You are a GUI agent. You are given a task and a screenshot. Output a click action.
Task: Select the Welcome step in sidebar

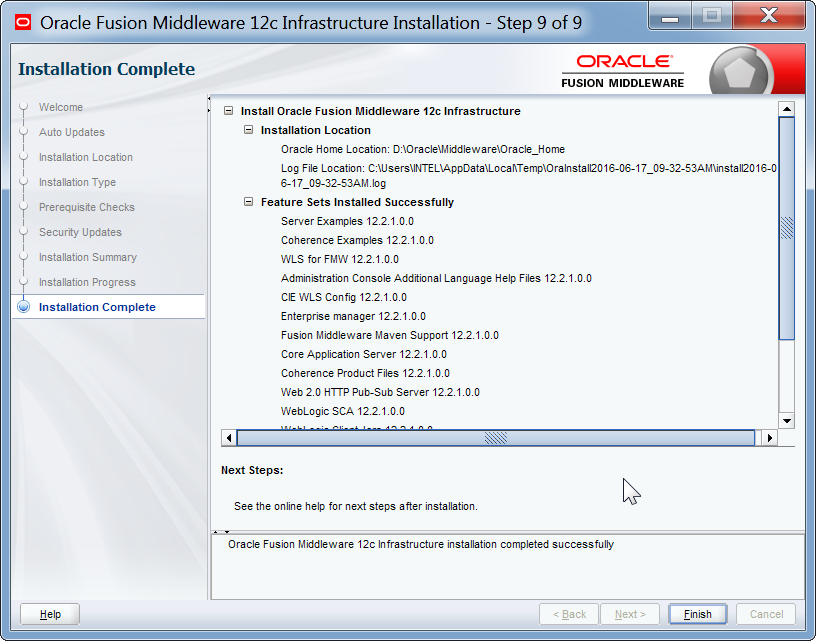pyautogui.click(x=61, y=107)
